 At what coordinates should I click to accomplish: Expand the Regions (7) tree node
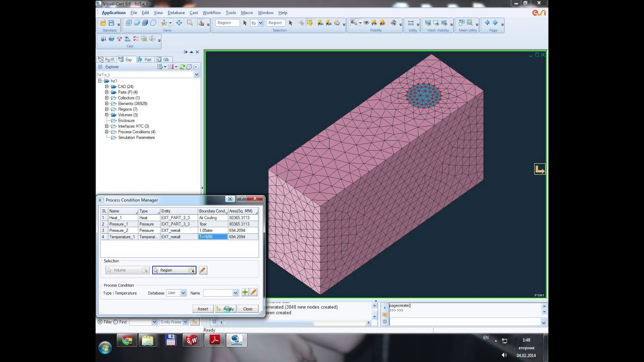(x=107, y=109)
